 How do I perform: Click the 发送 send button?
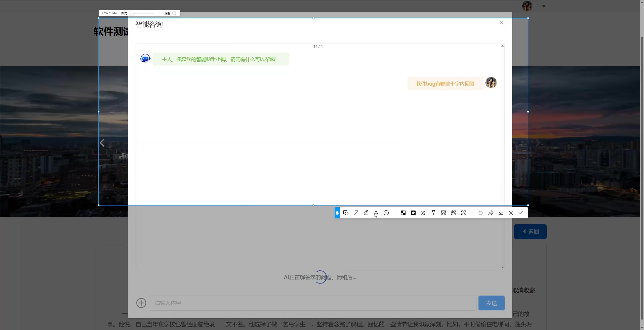pos(491,303)
